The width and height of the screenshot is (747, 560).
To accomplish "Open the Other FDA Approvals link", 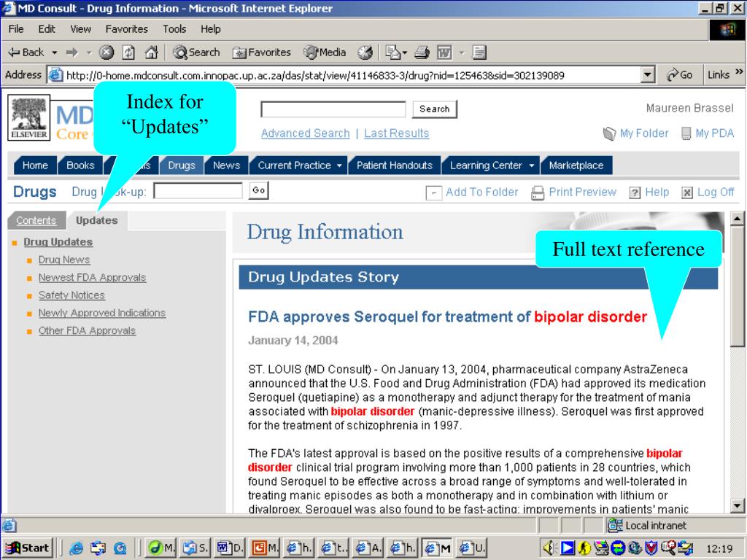I will coord(88,330).
